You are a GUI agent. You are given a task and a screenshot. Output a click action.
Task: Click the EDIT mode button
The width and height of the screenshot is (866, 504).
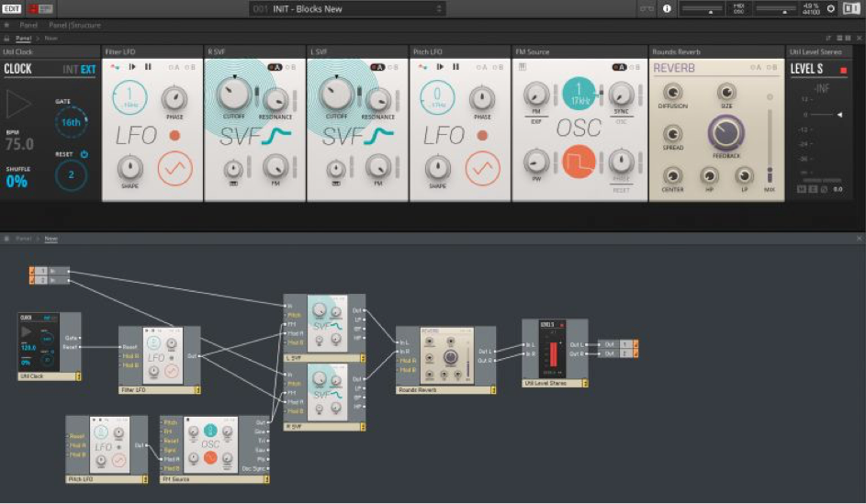point(13,8)
